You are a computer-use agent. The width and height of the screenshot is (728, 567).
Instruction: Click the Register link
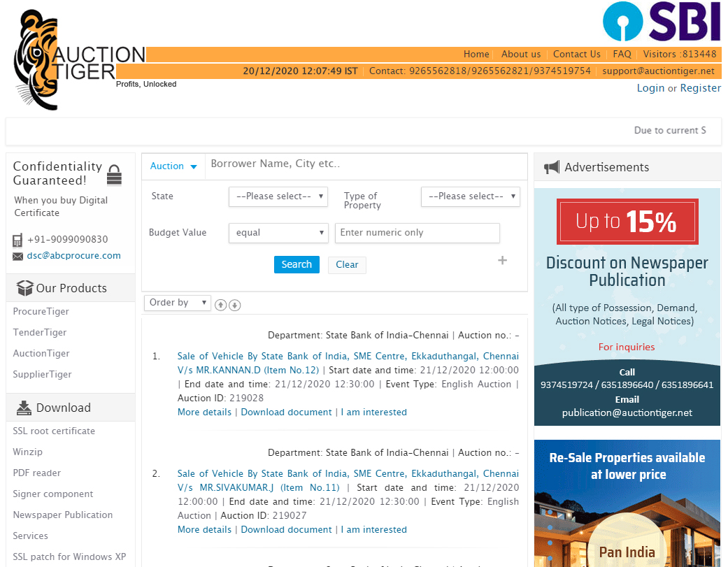click(701, 88)
